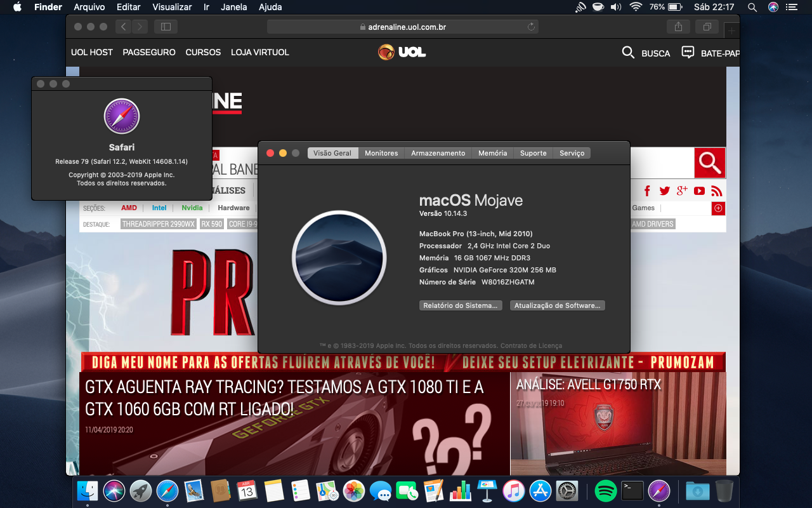Image resolution: width=812 pixels, height=508 pixels.
Task: Open the Apple menu
Action: (x=17, y=7)
